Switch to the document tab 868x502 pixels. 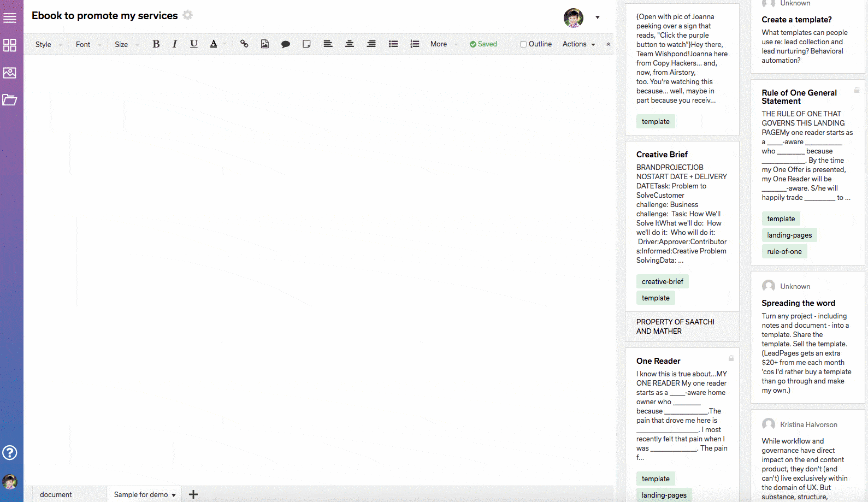click(56, 494)
